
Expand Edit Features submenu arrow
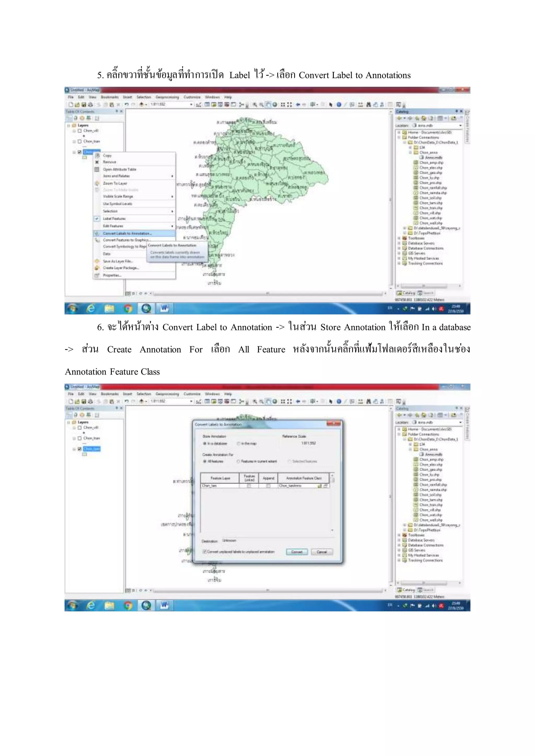point(172,226)
